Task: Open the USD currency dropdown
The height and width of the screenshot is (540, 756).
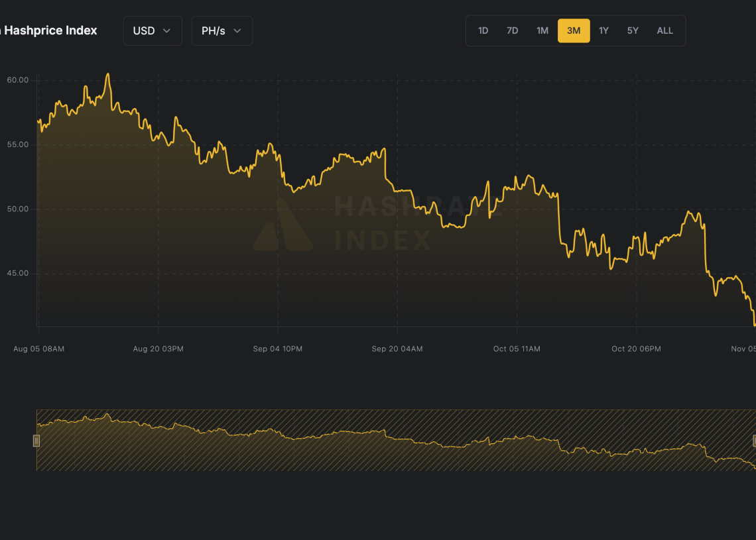Action: pyautogui.click(x=152, y=31)
